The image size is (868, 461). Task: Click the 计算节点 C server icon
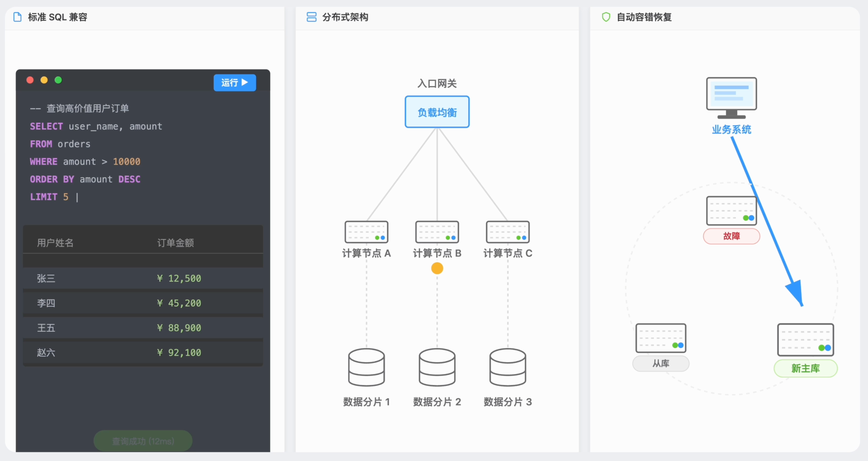click(x=507, y=232)
